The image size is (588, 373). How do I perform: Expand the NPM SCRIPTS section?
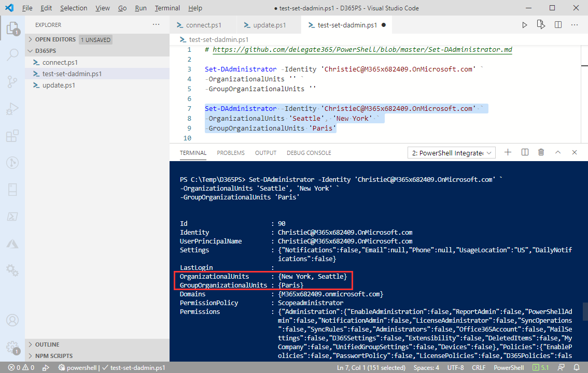coord(53,356)
